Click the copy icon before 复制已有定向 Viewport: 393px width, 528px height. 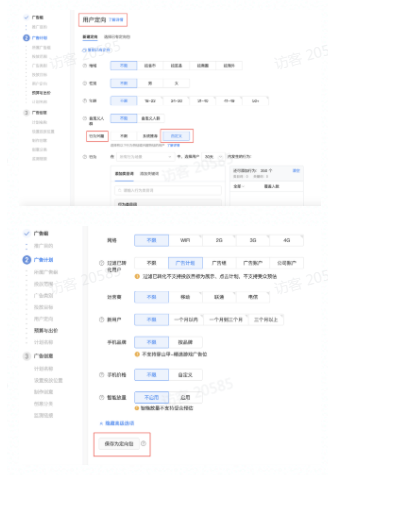(x=84, y=50)
